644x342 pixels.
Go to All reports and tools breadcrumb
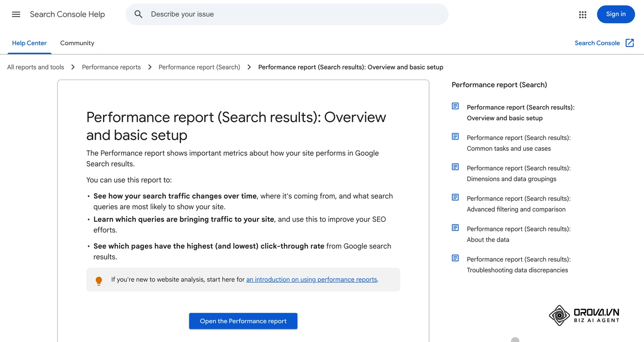click(x=35, y=67)
